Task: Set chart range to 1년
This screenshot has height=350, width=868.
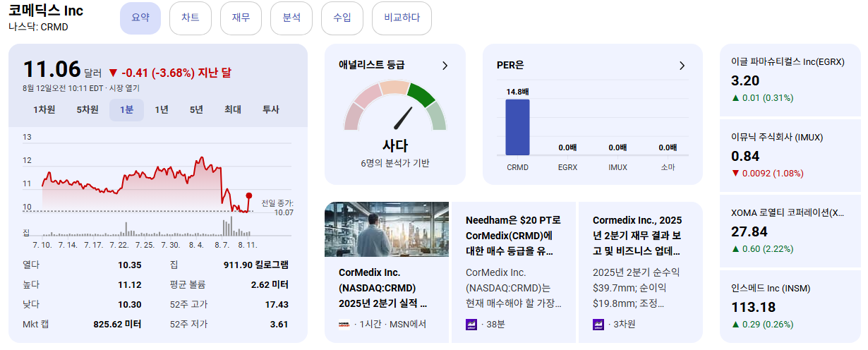Action: pos(162,109)
